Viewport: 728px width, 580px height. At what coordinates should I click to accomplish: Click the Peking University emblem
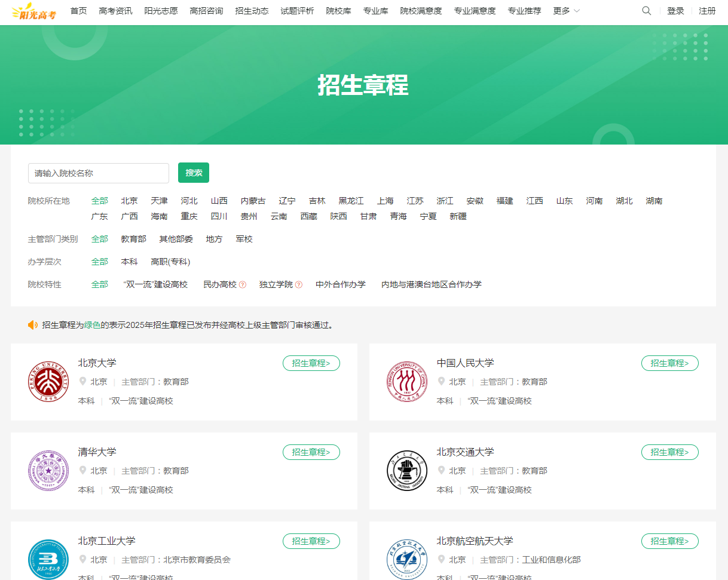[x=48, y=382]
